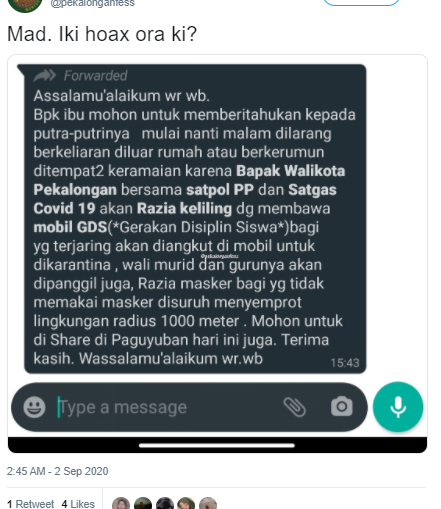Click the '1 Retweet' link
The width and height of the screenshot is (441, 509).
30,504
